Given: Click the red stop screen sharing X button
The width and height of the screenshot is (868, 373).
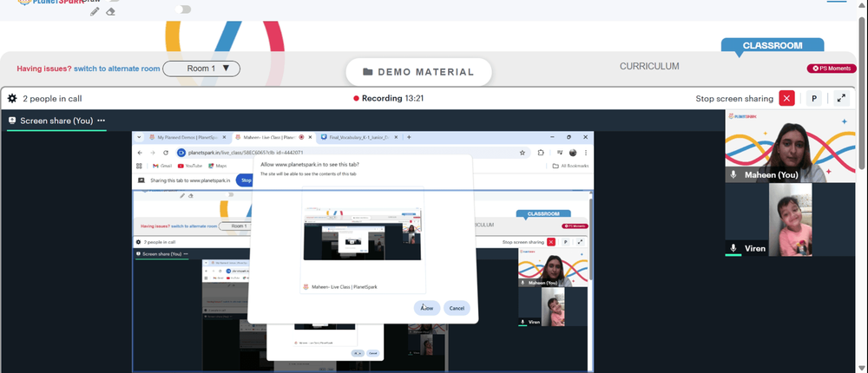Looking at the screenshot, I should [x=786, y=99].
